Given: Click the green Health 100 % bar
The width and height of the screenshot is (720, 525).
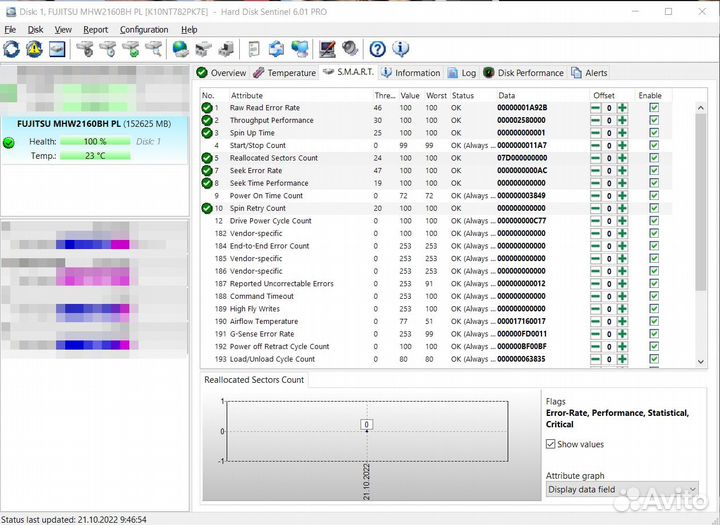Looking at the screenshot, I should click(95, 141).
